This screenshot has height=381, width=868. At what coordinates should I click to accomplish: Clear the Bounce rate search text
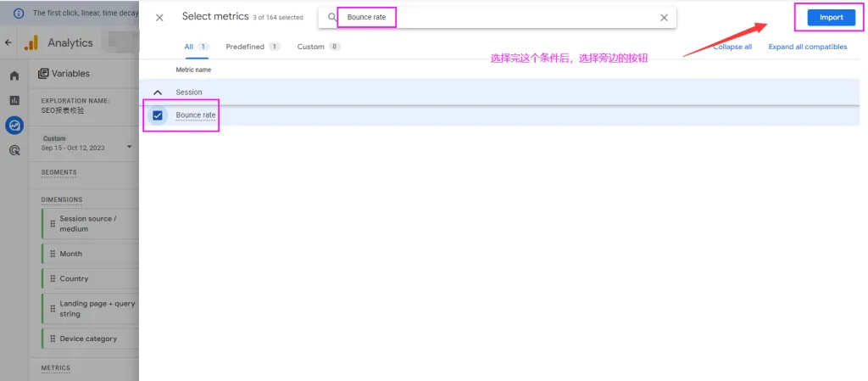pos(665,18)
